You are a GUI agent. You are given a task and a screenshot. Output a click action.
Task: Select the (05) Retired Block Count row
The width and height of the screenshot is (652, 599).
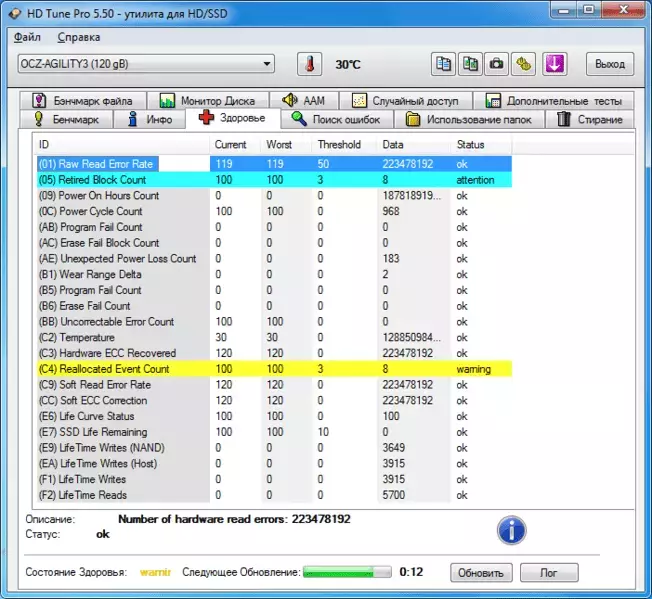(x=274, y=180)
